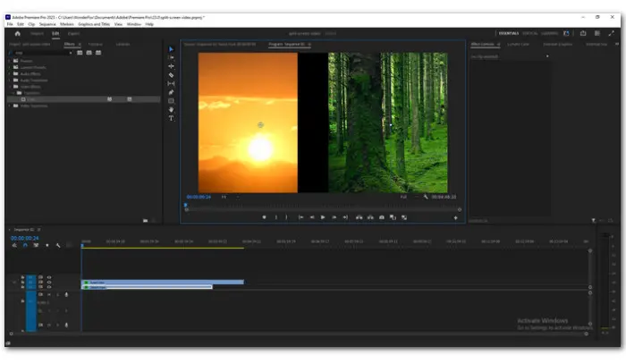Select the Ripple Edit tool
Screen dimensions: 626x364
(172, 66)
